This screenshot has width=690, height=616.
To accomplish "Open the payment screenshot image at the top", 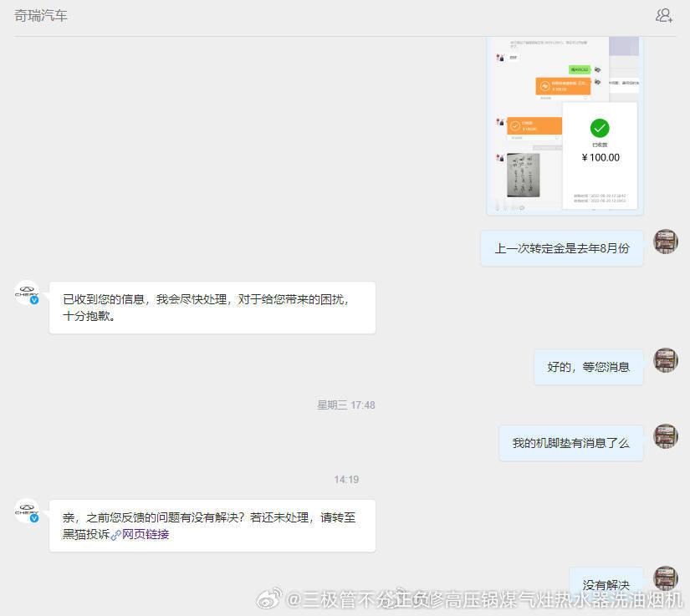I will click(564, 125).
